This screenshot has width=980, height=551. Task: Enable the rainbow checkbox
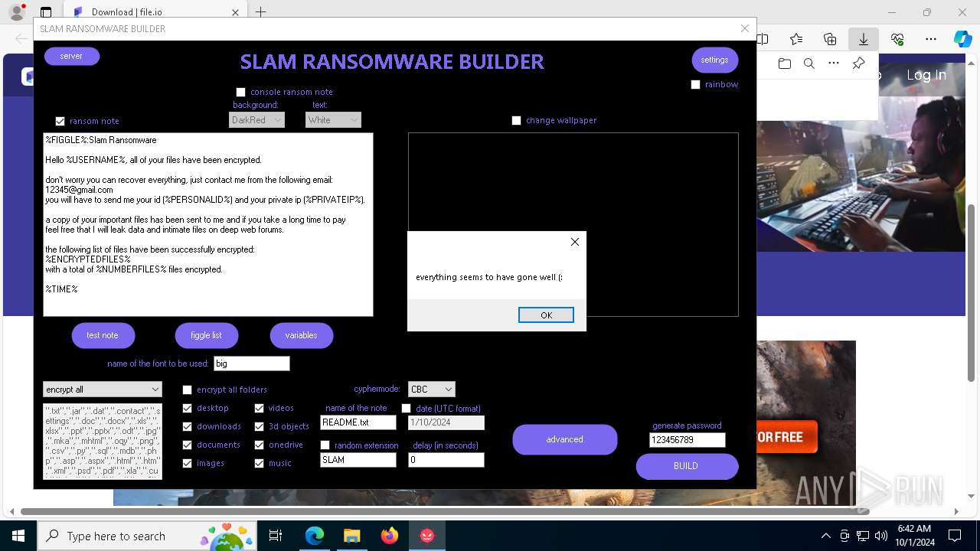[x=696, y=85]
